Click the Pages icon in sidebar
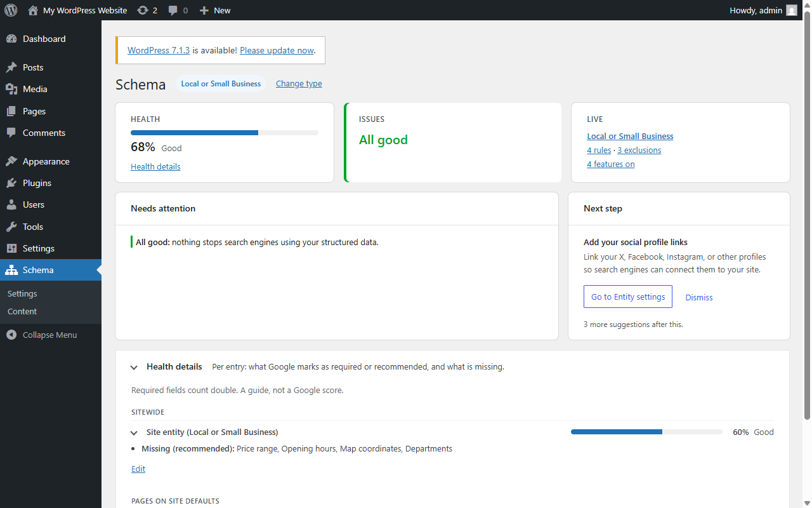 pos(11,111)
